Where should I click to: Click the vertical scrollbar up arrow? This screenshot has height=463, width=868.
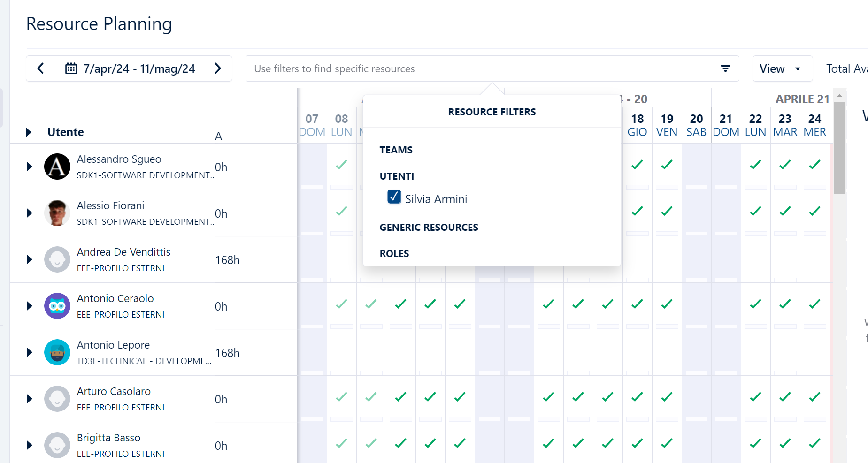839,96
